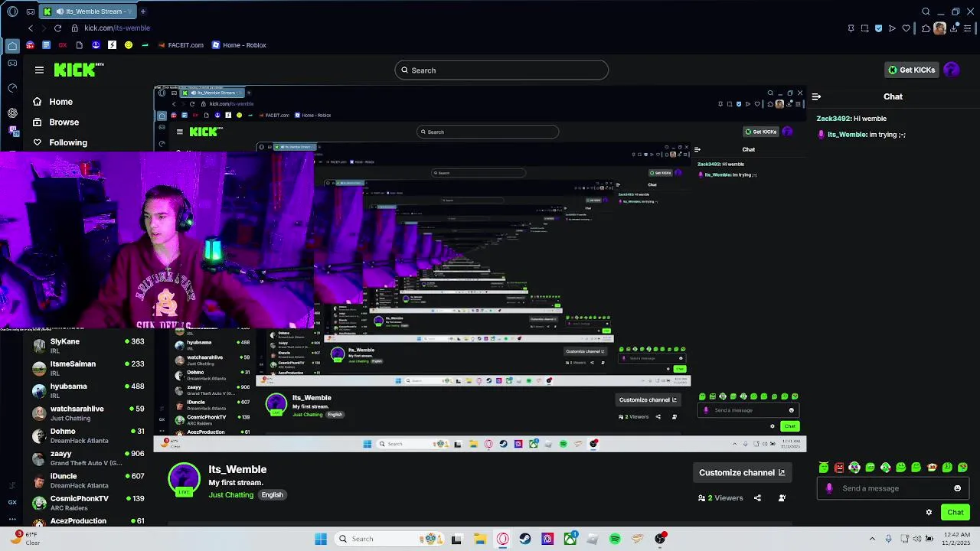Image resolution: width=980 pixels, height=551 pixels.
Task: Open chat settings gear icon
Action: [x=929, y=513]
